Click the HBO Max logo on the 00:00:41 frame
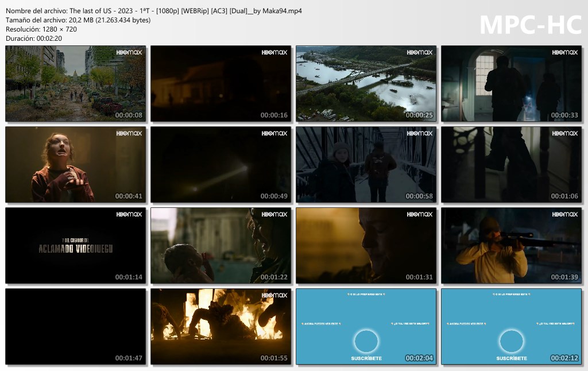Image resolution: width=588 pixels, height=371 pixels. coord(129,134)
